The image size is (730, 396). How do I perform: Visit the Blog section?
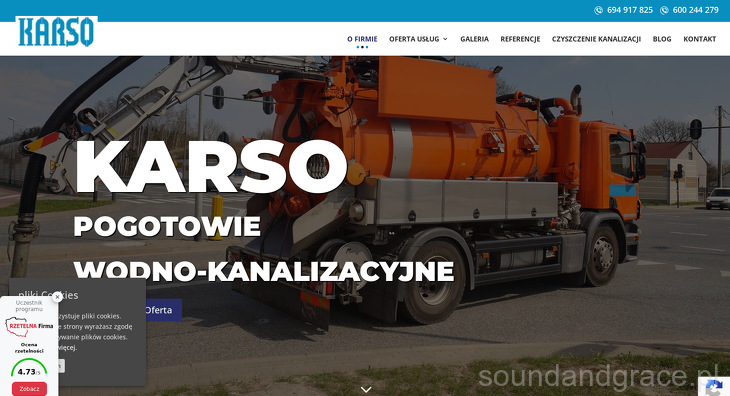(662, 39)
